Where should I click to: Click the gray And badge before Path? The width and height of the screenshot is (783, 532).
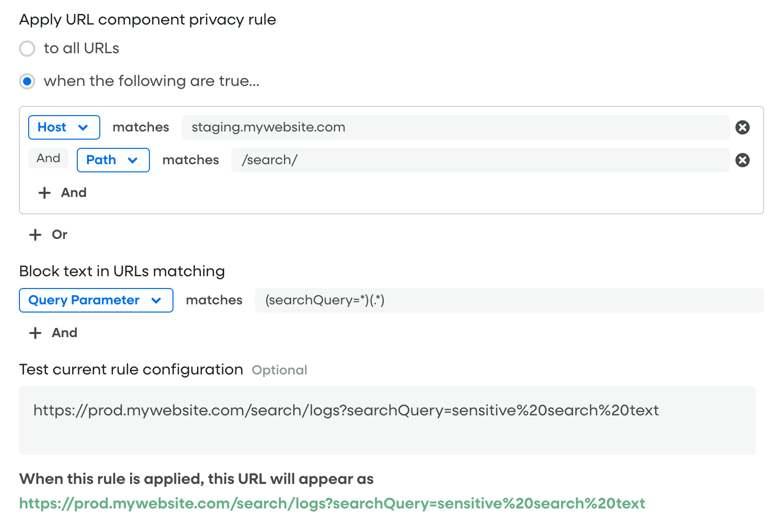pyautogui.click(x=48, y=159)
